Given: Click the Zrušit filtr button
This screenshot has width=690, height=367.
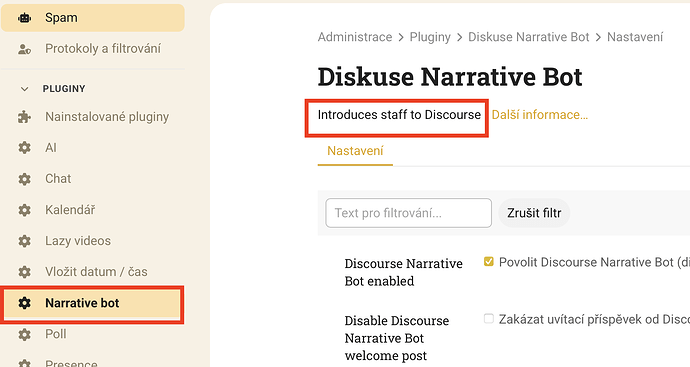Looking at the screenshot, I should [x=534, y=213].
